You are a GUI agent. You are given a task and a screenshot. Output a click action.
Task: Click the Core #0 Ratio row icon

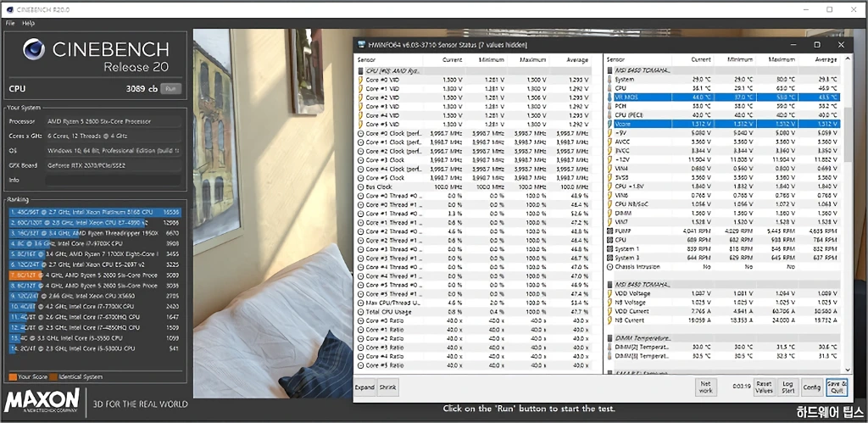pos(361,320)
